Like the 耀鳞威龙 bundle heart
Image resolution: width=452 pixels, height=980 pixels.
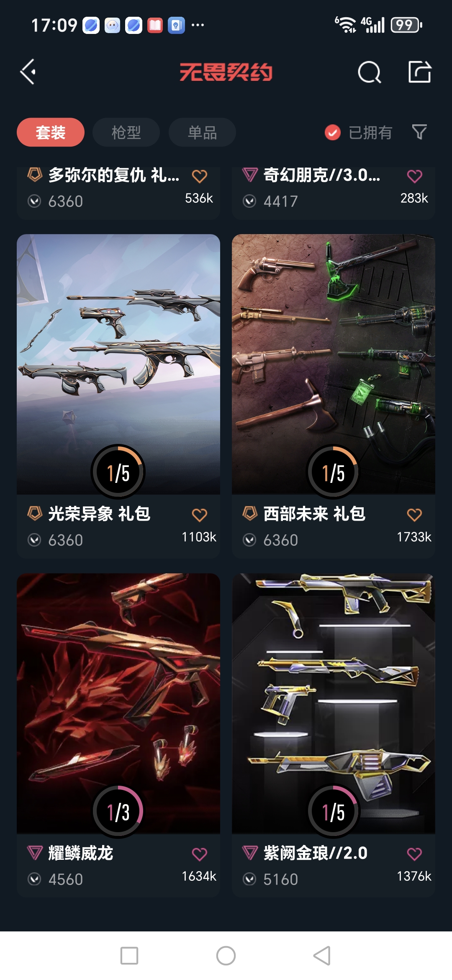[x=200, y=854]
